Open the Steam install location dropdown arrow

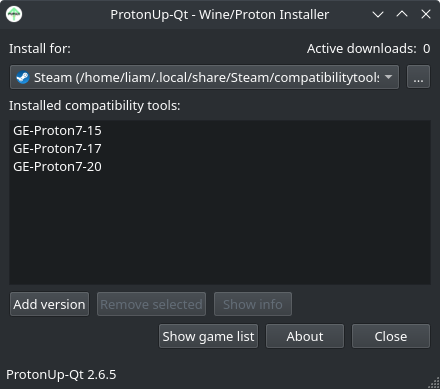[x=388, y=77]
